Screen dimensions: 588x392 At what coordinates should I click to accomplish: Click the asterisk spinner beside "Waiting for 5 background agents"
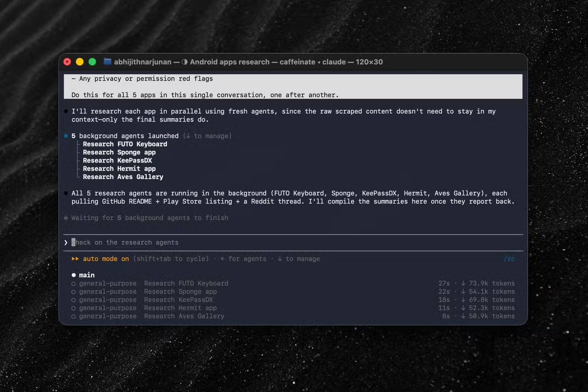point(66,218)
